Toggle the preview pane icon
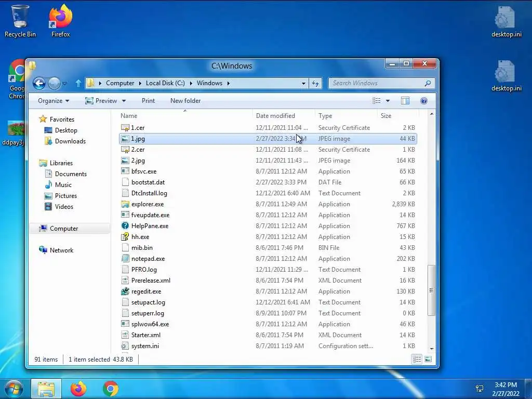The width and height of the screenshot is (532, 399). tap(405, 101)
